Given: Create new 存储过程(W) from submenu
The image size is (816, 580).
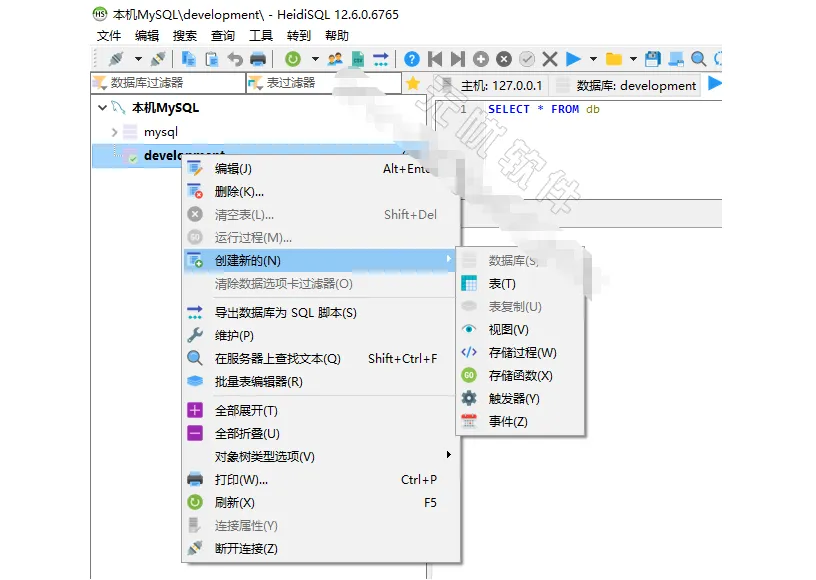Looking at the screenshot, I should (520, 352).
